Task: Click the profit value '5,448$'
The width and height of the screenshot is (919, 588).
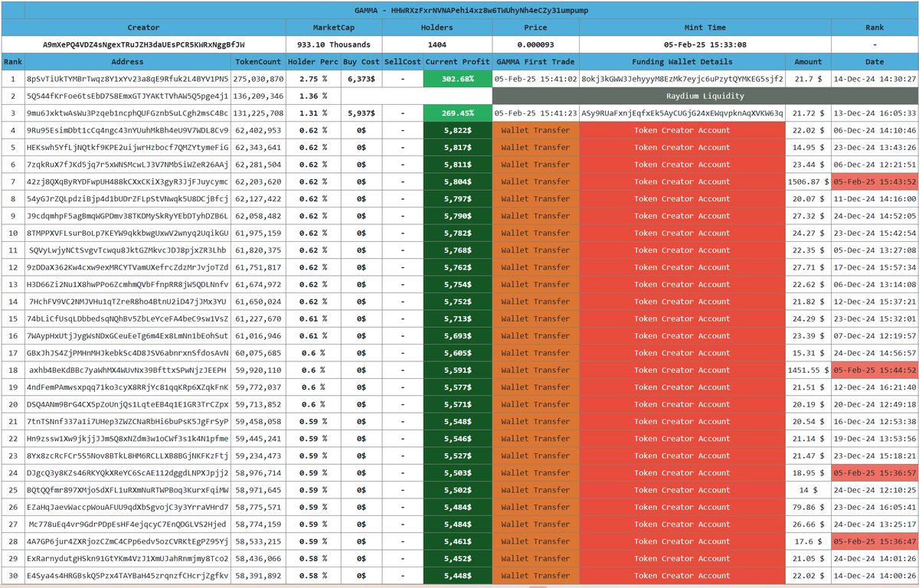Action: coord(458,576)
